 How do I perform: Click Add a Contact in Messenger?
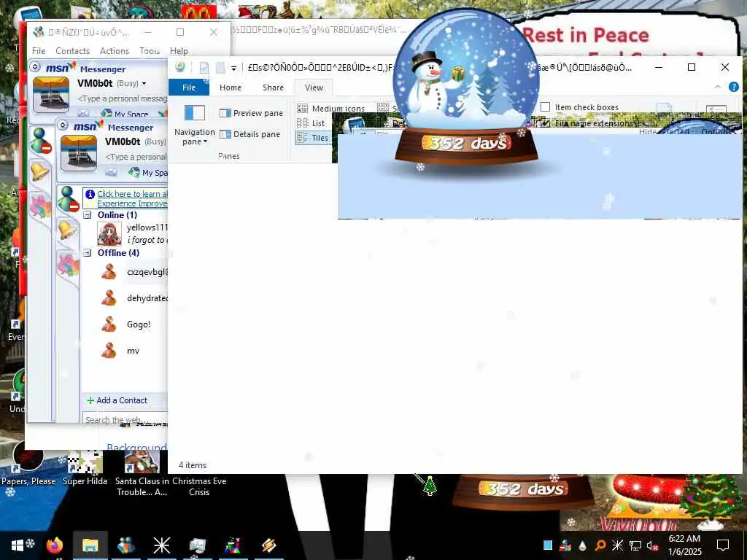click(x=117, y=400)
